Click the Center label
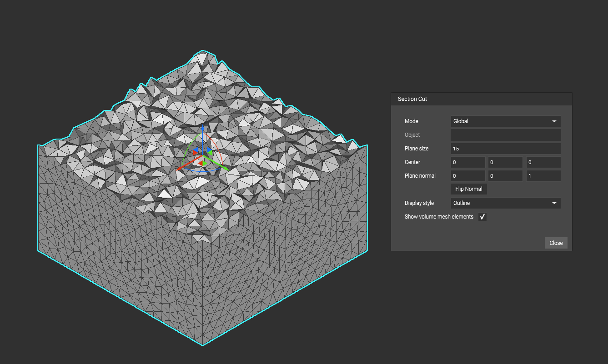608x364 pixels. point(412,162)
